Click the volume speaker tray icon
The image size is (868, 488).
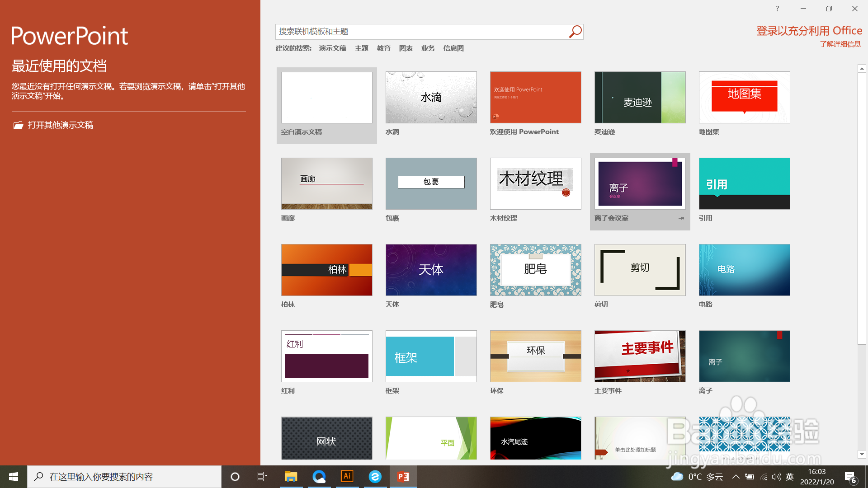777,477
